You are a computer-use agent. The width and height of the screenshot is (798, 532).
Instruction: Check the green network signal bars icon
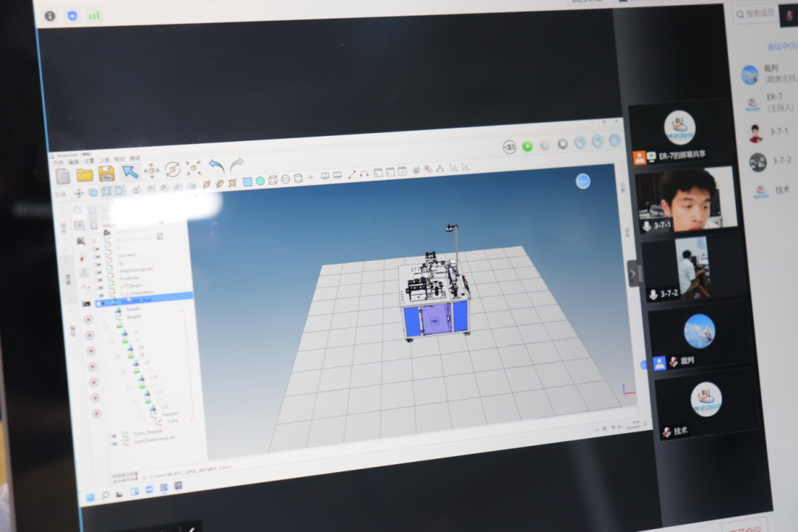tap(94, 16)
